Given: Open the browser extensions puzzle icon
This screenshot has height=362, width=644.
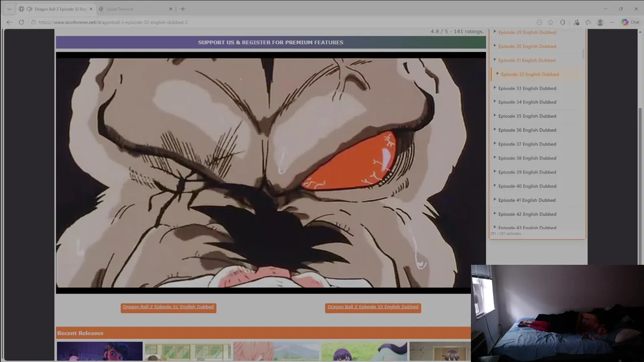Looking at the screenshot, I should (562, 22).
